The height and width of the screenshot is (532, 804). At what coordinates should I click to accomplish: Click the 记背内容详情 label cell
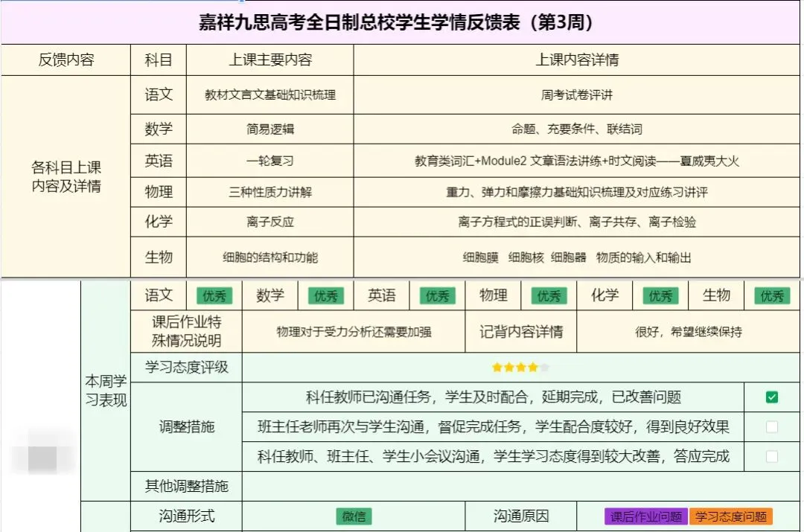click(521, 332)
